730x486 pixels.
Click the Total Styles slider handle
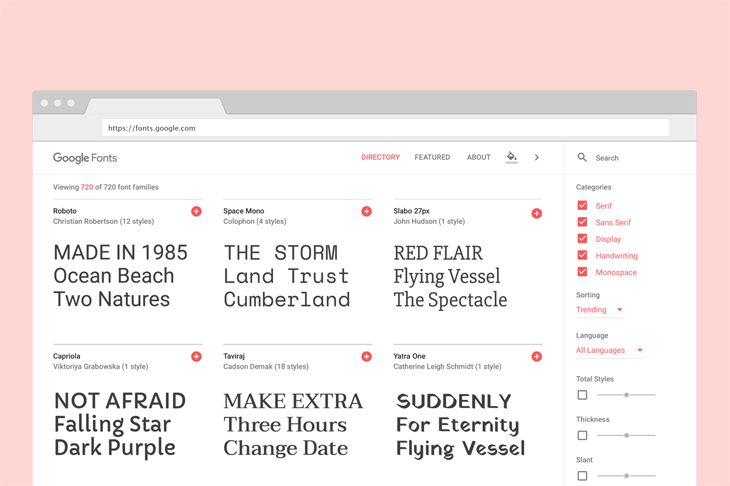click(x=627, y=395)
